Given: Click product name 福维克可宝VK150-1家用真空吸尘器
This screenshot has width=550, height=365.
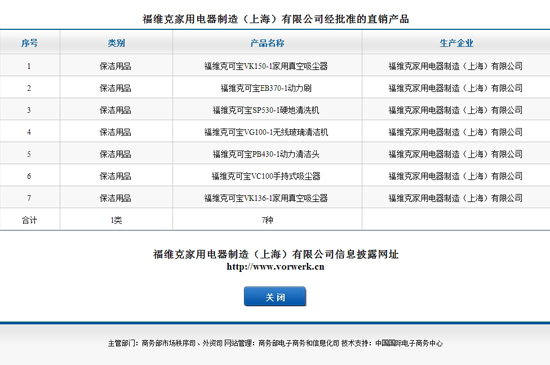Looking at the screenshot, I should (x=266, y=66).
